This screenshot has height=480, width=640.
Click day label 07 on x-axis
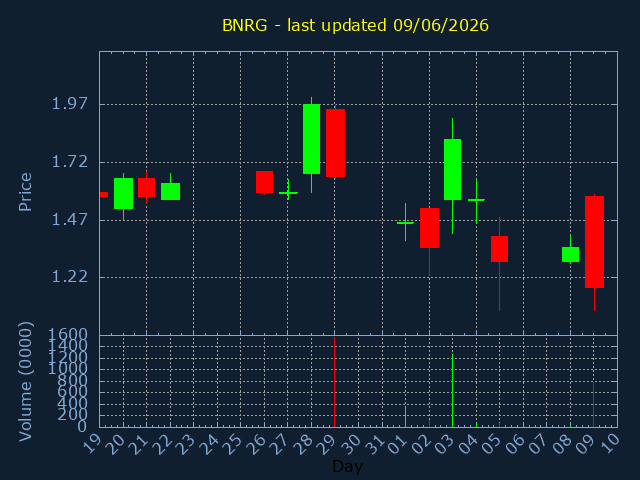coord(541,444)
